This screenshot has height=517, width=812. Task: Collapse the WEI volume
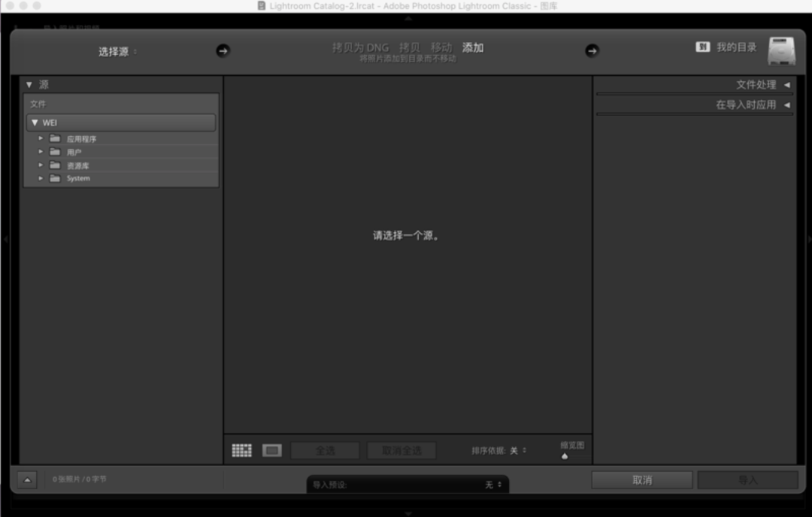35,122
